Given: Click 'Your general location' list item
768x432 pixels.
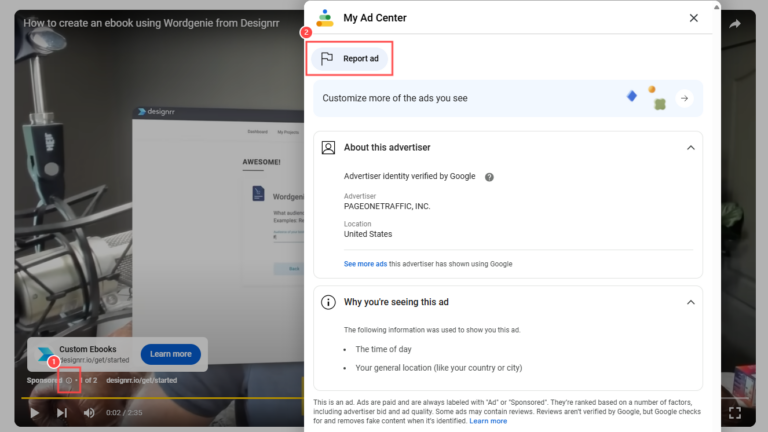Looking at the screenshot, I should (439, 368).
